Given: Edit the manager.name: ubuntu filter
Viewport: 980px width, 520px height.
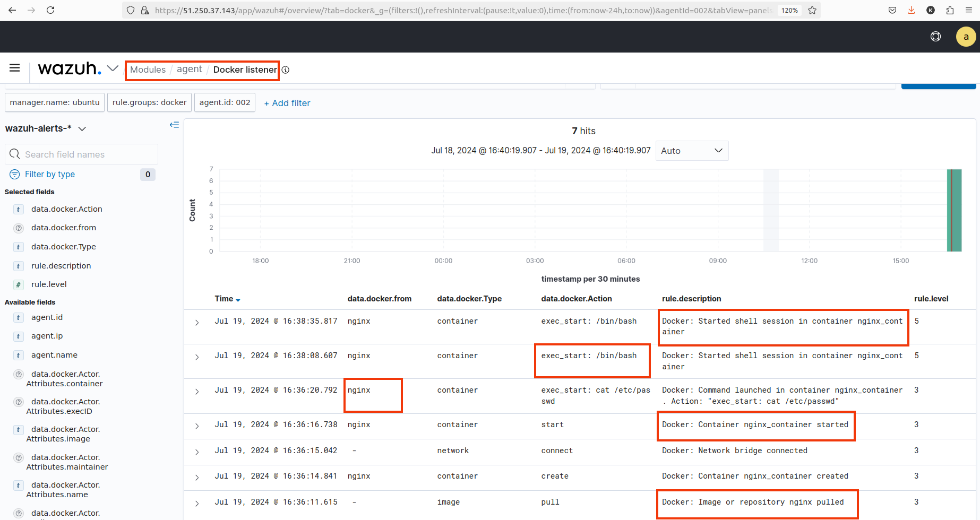Looking at the screenshot, I should click(x=55, y=102).
